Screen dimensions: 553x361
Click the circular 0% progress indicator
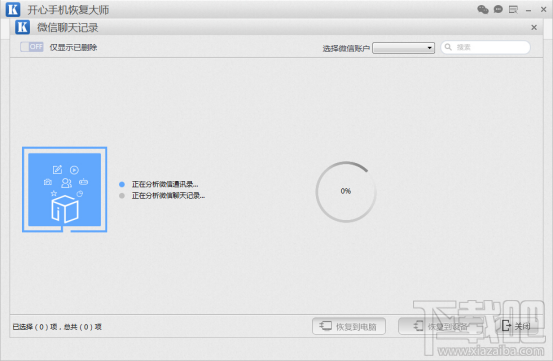point(346,192)
